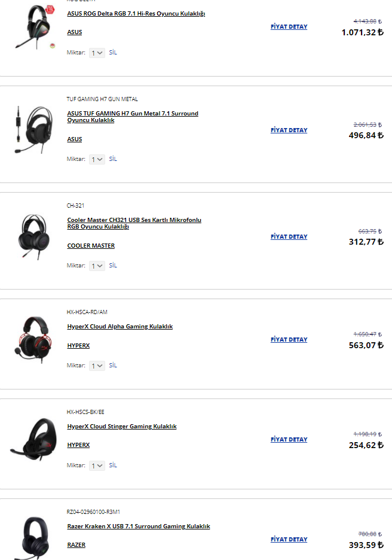Expand quantity dropdown for TUF Gaming H7
Screen dimensions: 392x560
[x=97, y=160]
